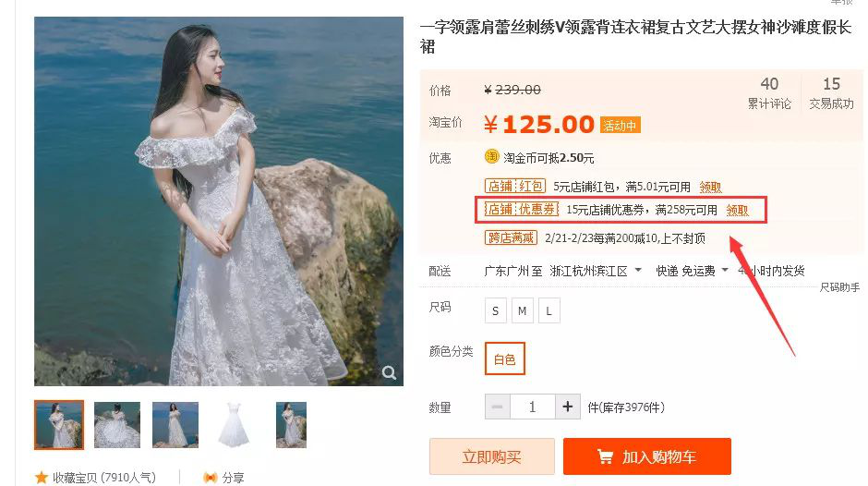Select size L
868x486 pixels.
click(x=549, y=310)
